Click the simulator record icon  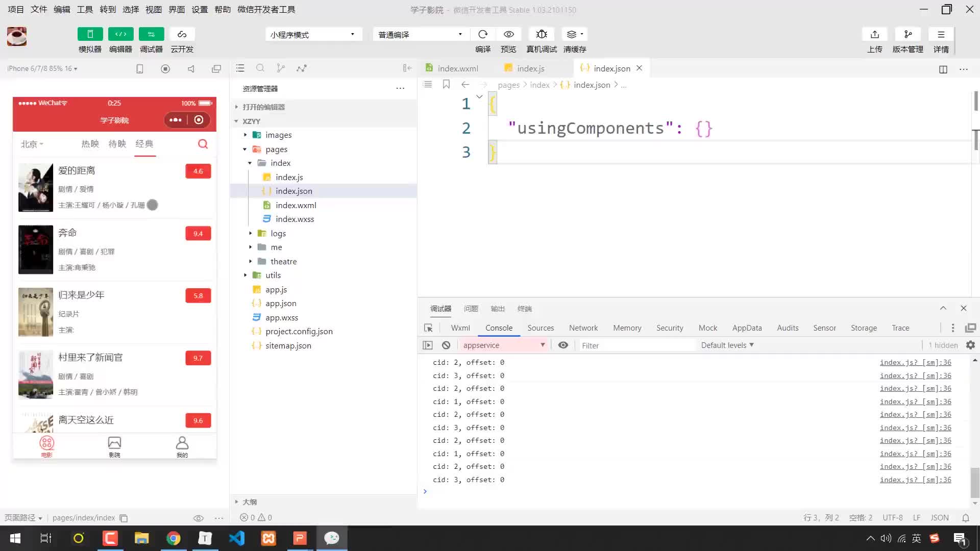pos(165,68)
